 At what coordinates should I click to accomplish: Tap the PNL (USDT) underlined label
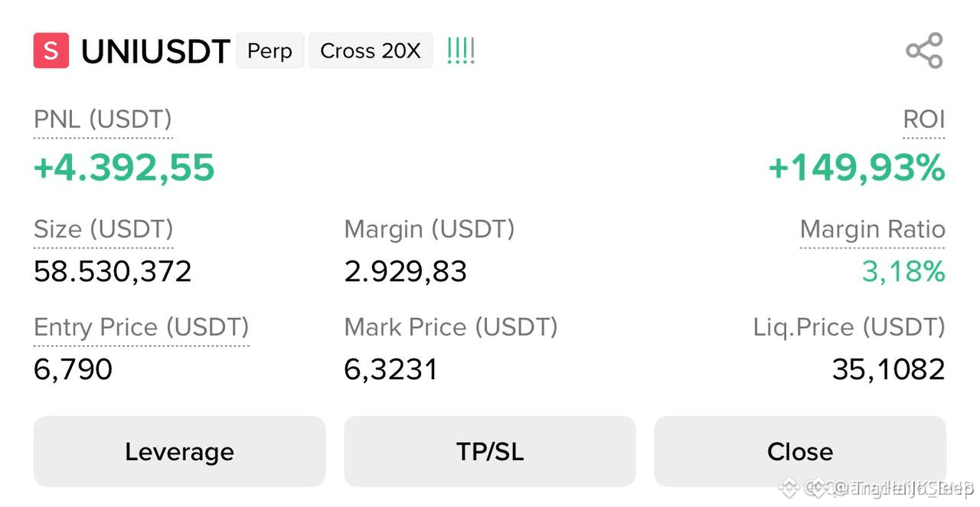(103, 119)
